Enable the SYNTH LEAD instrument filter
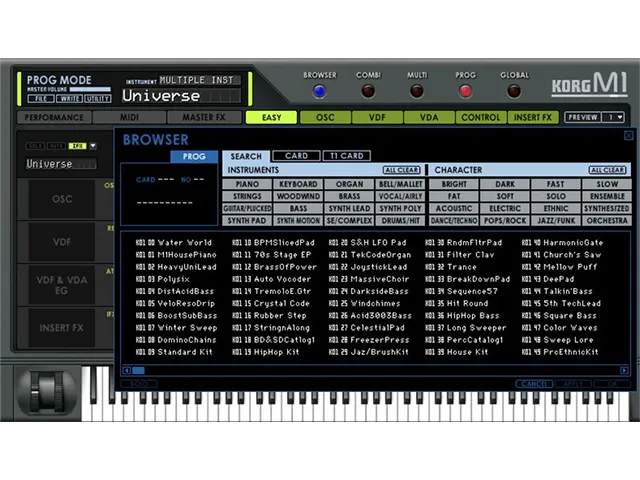The width and height of the screenshot is (640, 480). pos(349,209)
